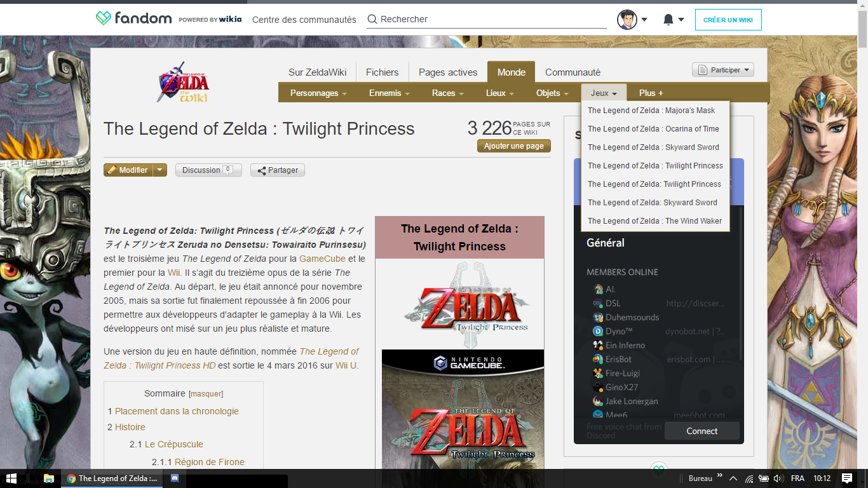Select Majora's Mask from Jeux menu
The width and height of the screenshot is (868, 488).
(x=651, y=111)
